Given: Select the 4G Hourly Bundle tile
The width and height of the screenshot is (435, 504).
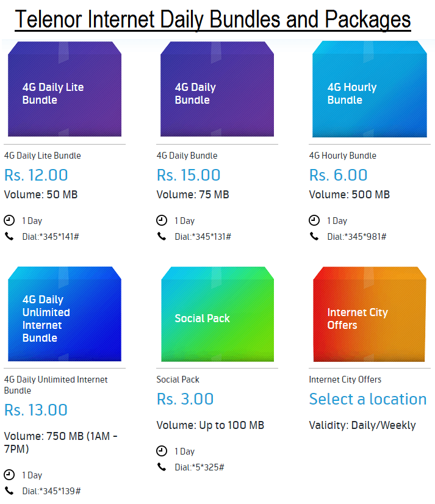Looking at the screenshot, I should click(x=369, y=89).
